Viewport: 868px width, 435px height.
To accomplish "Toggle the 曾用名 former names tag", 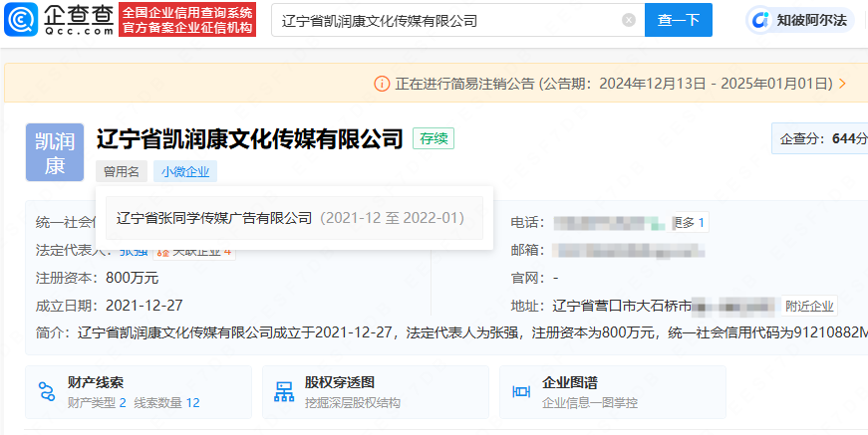I will click(x=122, y=172).
